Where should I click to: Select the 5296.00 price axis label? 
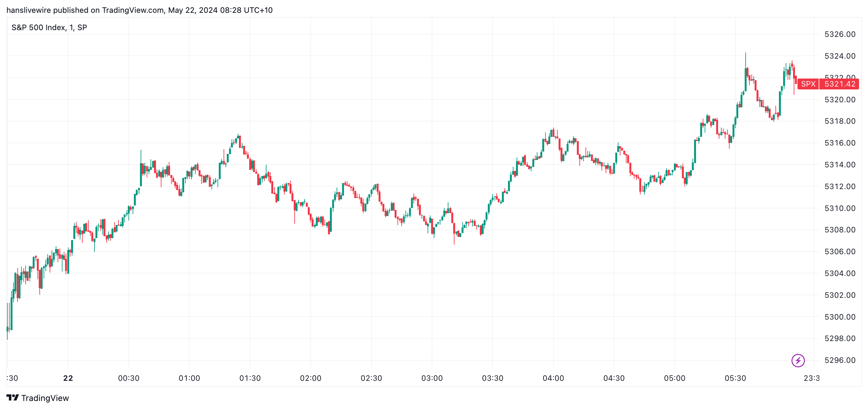pos(840,360)
